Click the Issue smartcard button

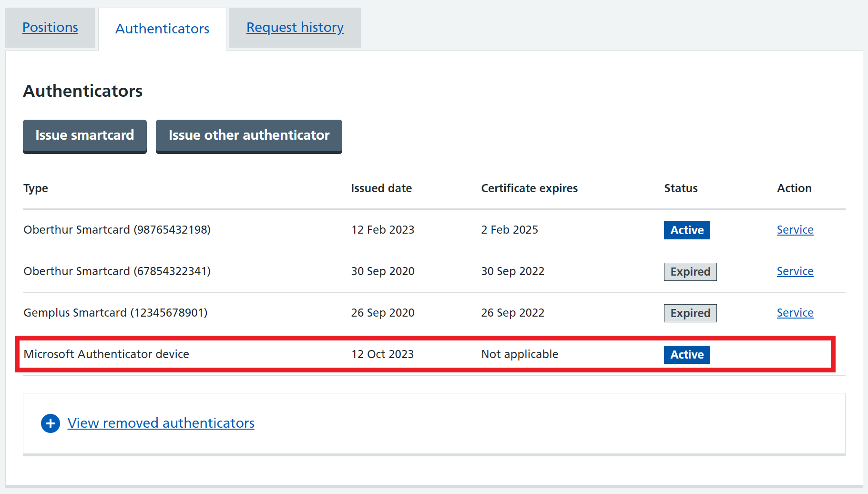point(85,136)
